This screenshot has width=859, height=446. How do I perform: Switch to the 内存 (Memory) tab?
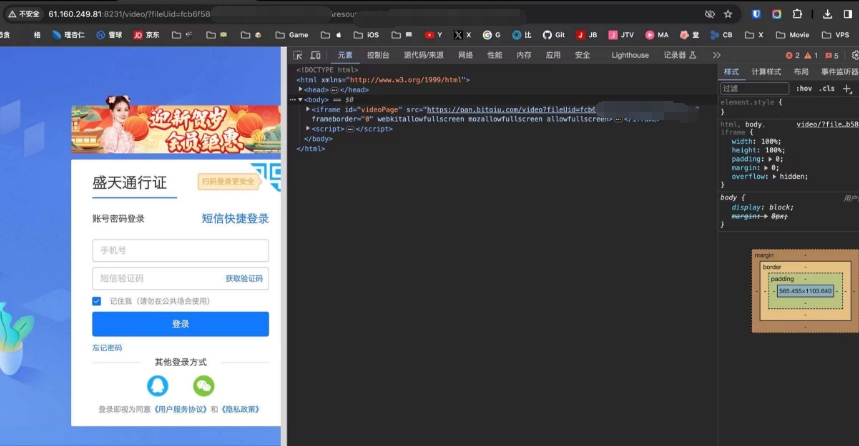[x=524, y=55]
